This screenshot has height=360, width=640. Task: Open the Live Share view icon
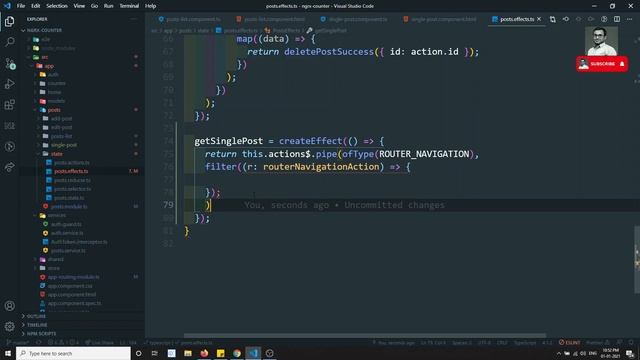coord(9,167)
